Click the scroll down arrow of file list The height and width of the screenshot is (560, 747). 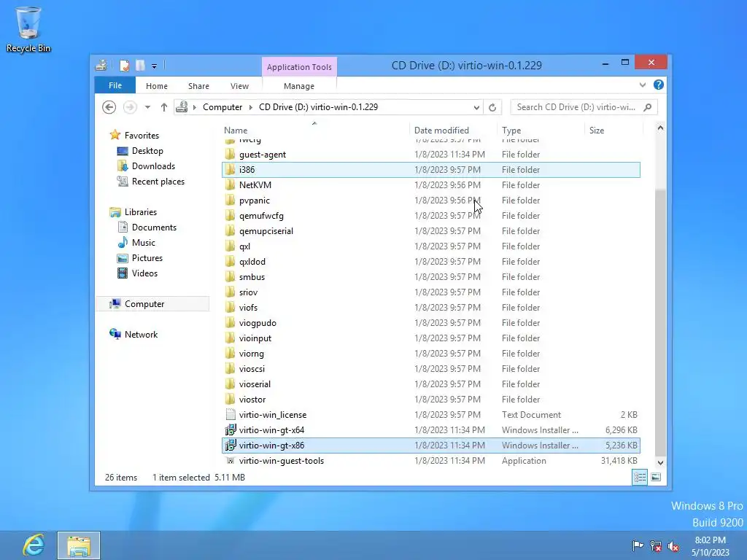660,463
